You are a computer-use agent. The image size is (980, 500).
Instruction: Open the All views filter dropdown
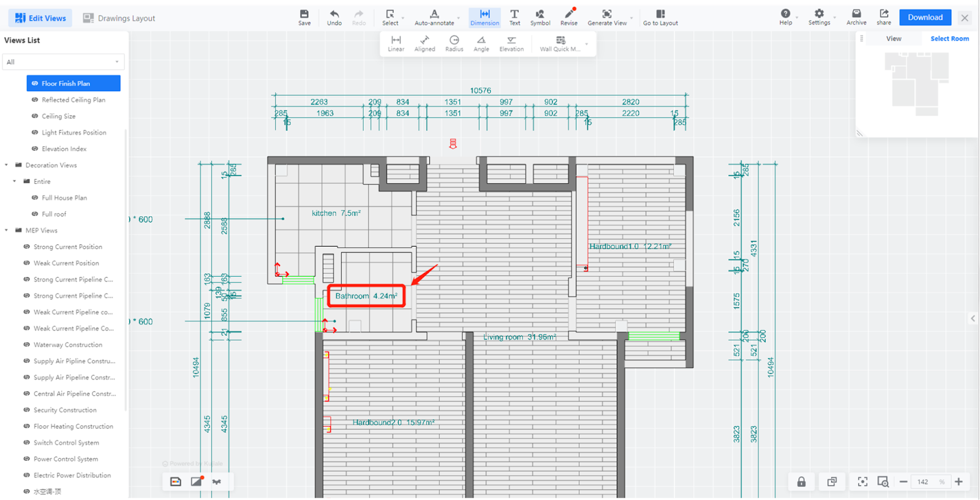click(63, 62)
